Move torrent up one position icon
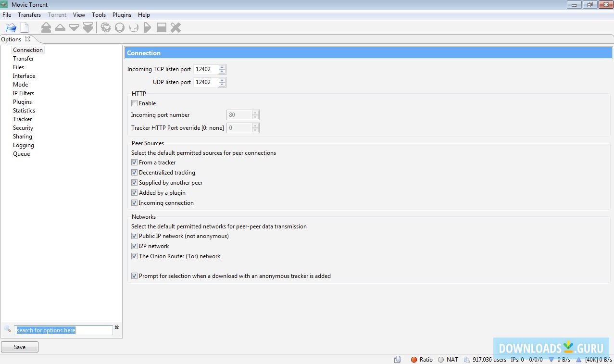The image size is (614, 364). click(x=60, y=27)
